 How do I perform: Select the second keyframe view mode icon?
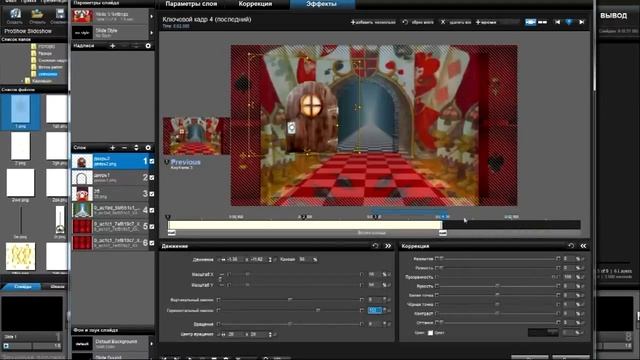[542, 22]
